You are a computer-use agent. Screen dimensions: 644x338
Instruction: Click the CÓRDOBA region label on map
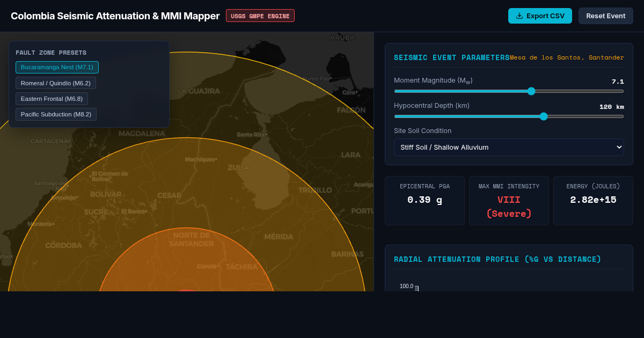click(63, 245)
